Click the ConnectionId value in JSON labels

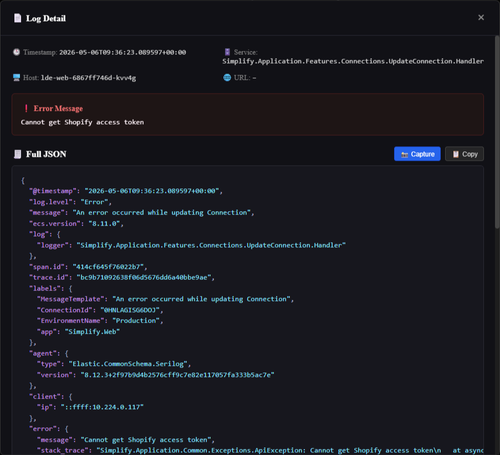132,310
